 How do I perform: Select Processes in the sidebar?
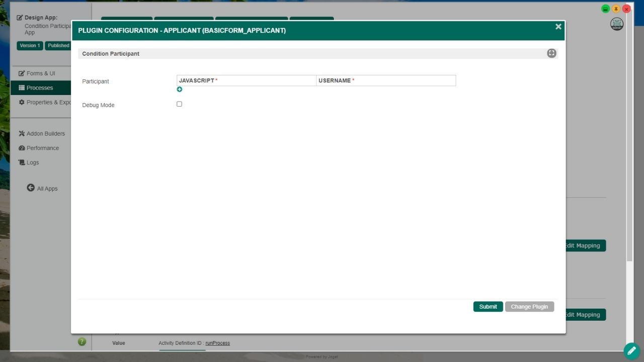(x=39, y=88)
